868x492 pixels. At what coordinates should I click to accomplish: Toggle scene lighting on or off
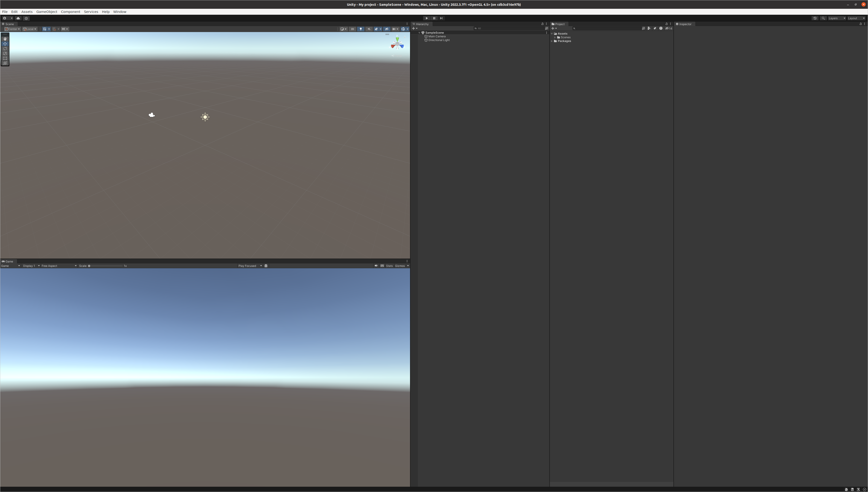coord(361,29)
